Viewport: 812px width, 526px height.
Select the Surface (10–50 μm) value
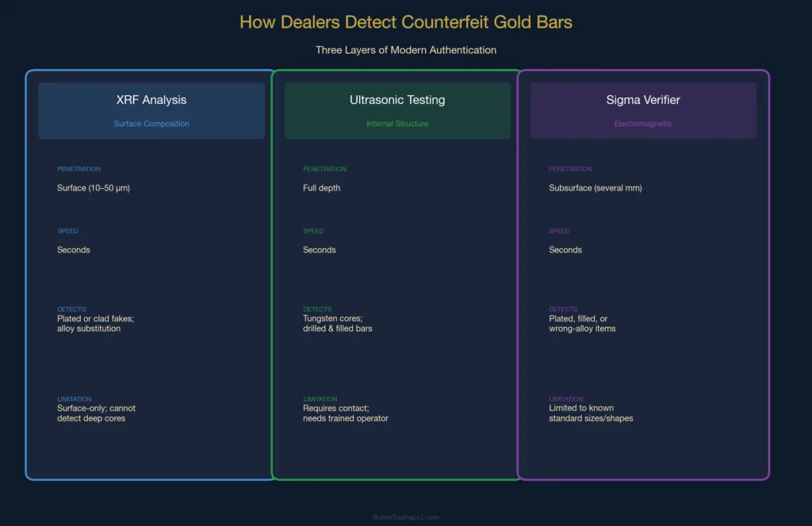click(x=94, y=188)
